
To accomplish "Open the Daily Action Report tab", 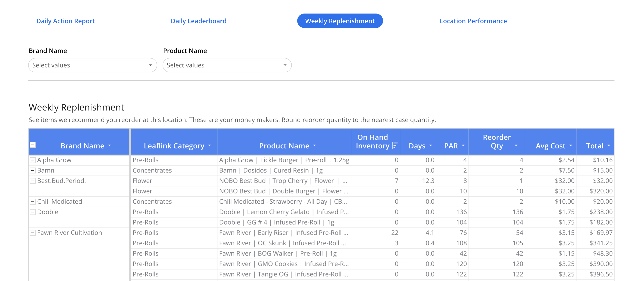I will coord(66,21).
